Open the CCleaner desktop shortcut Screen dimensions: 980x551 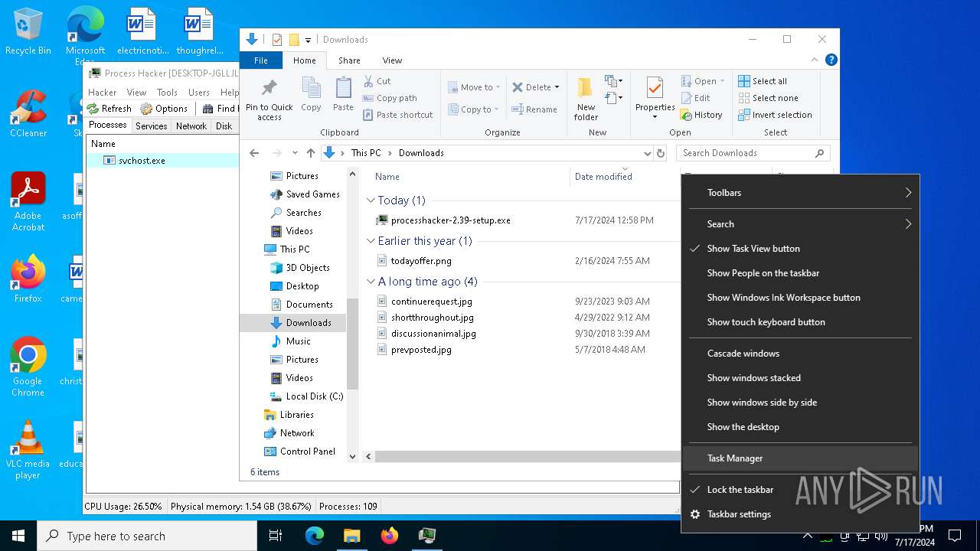[28, 113]
